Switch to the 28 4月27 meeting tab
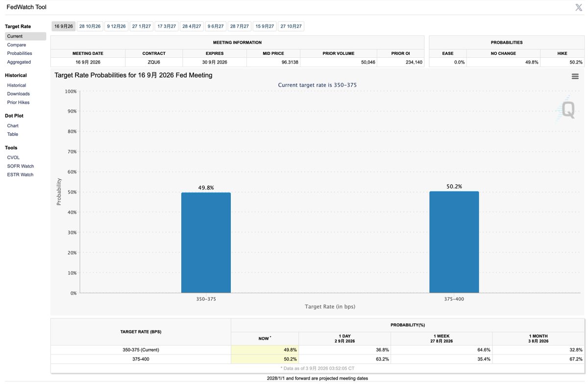This screenshot has height=385, width=588. pos(192,26)
